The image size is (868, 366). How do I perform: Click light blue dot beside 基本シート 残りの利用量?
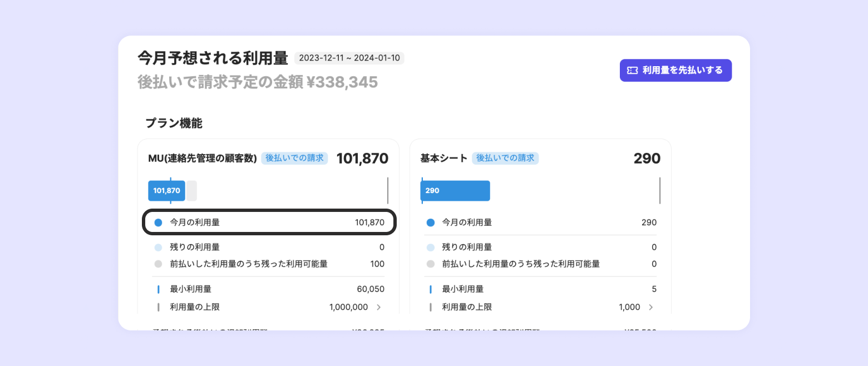[x=430, y=248]
